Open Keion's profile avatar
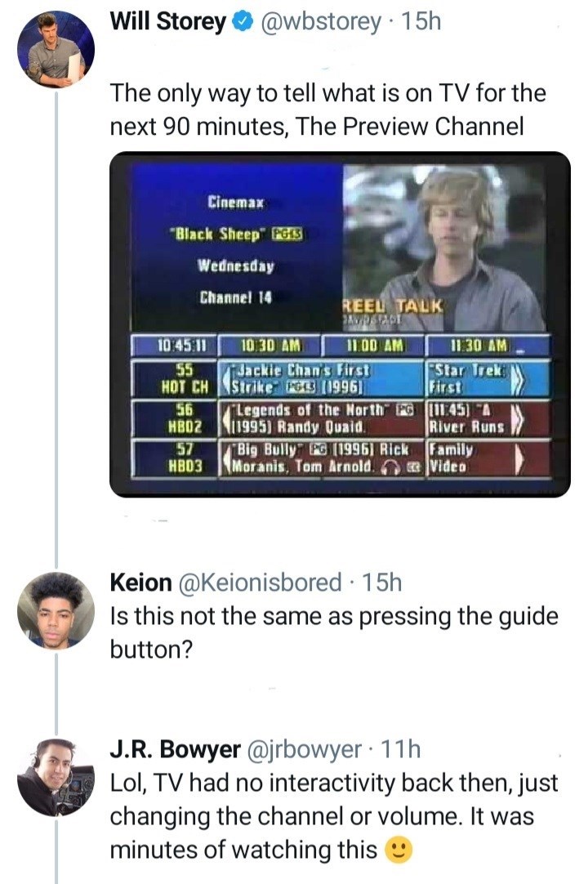Screen dimensions: 588x884 [x=56, y=610]
